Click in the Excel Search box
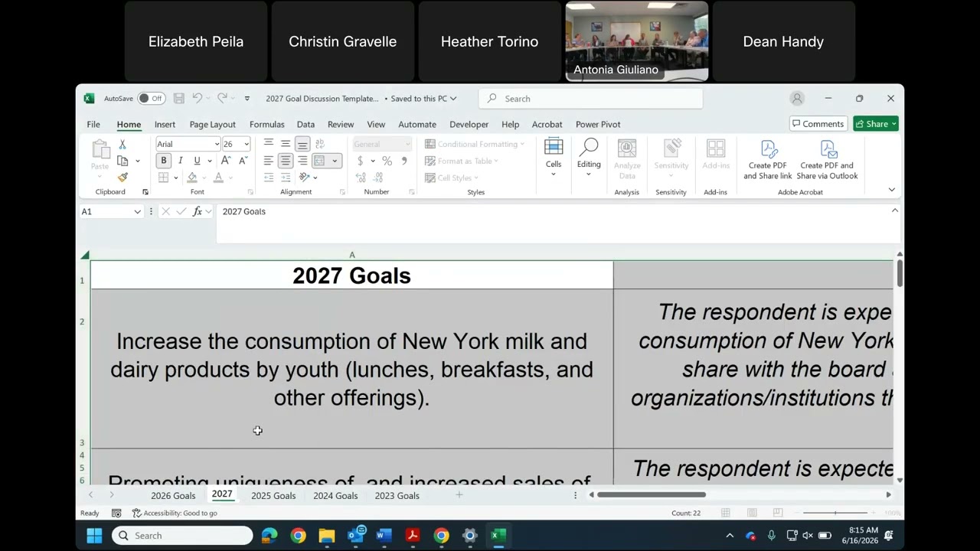980x551 pixels. (x=590, y=99)
